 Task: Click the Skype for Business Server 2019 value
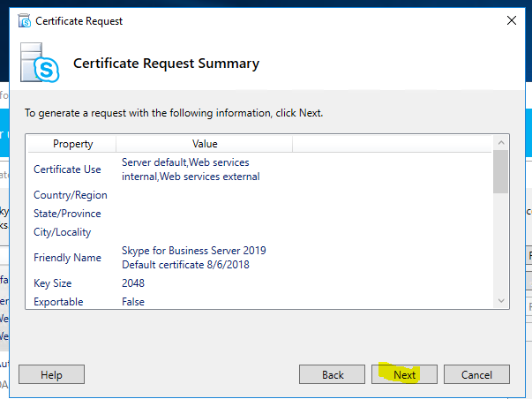[x=194, y=258]
